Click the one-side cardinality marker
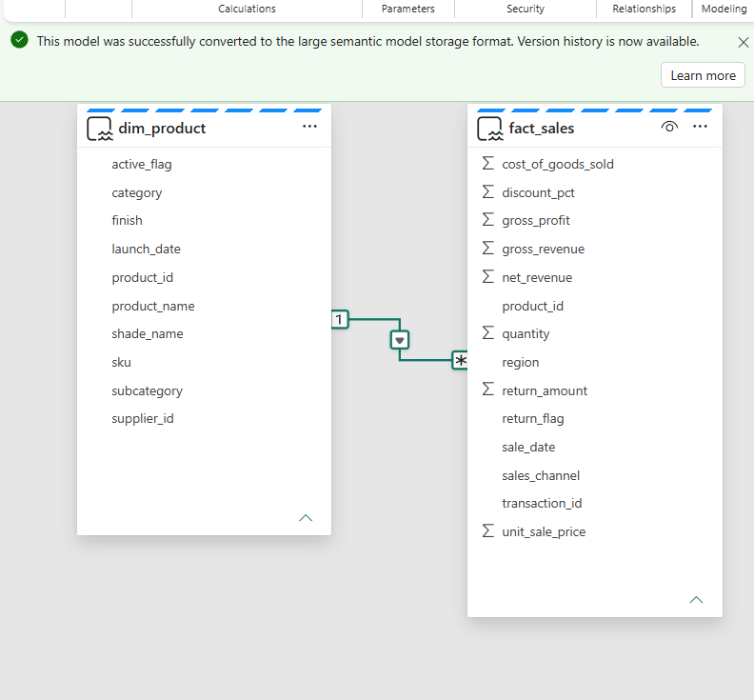This screenshot has width=754, height=700. 340,319
